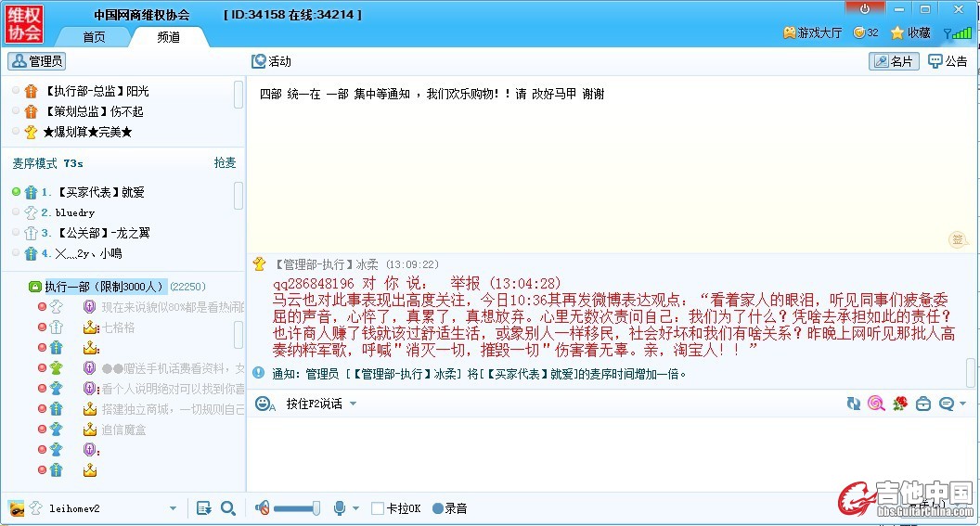Enable the 卡拉OK checkbox

(x=378, y=508)
